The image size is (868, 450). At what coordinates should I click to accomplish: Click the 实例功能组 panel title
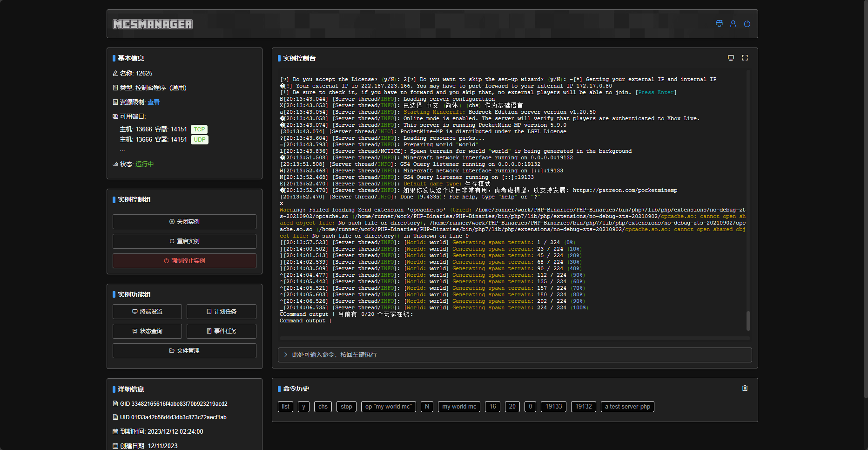[134, 294]
